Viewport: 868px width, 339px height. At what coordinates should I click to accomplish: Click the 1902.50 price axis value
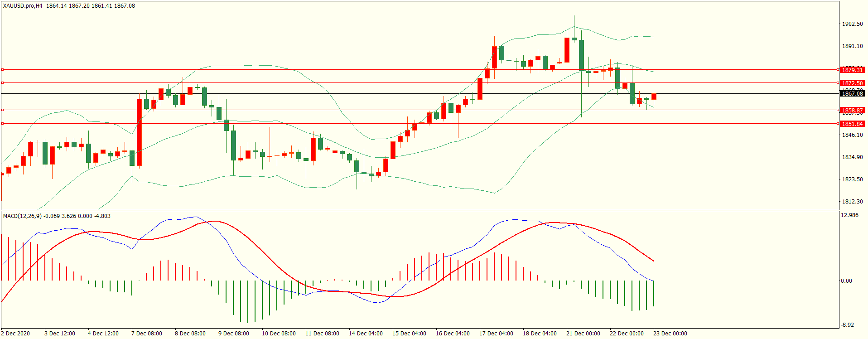[x=852, y=24]
